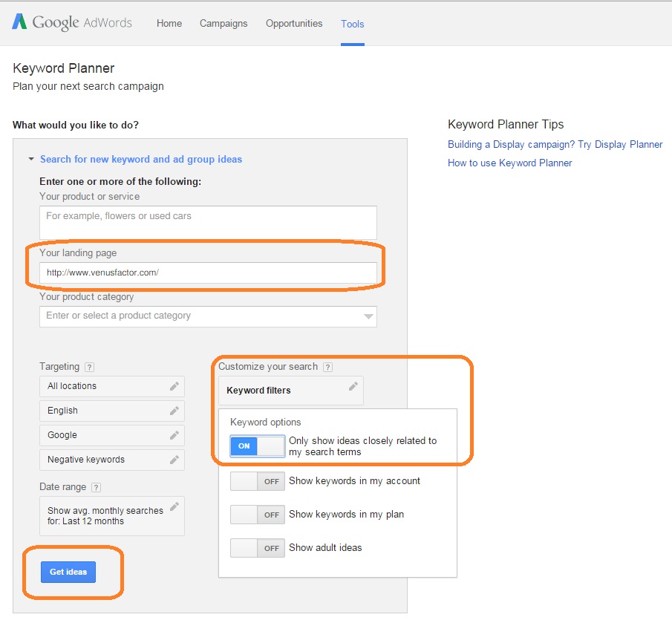Turn off closely related ideas toggle
This screenshot has height=623, width=672.
click(x=257, y=446)
